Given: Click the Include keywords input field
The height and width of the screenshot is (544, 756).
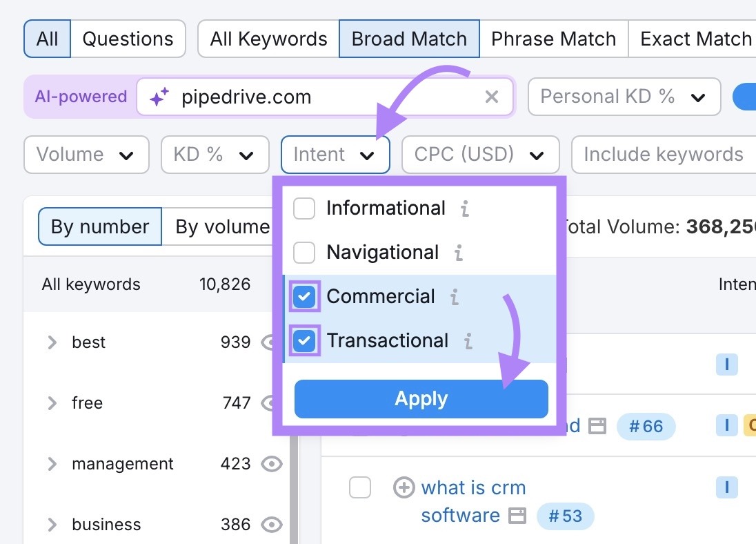Looking at the screenshot, I should (662, 155).
